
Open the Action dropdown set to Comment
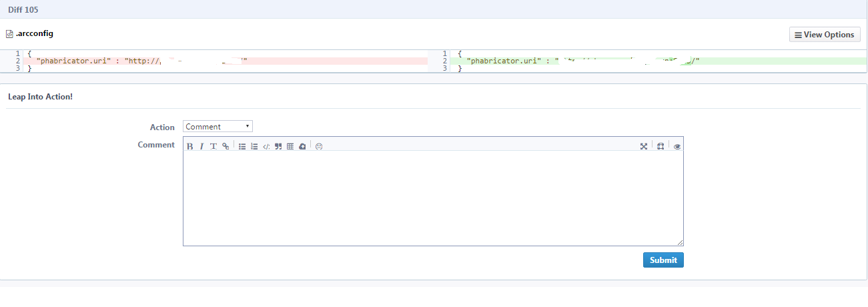click(218, 127)
